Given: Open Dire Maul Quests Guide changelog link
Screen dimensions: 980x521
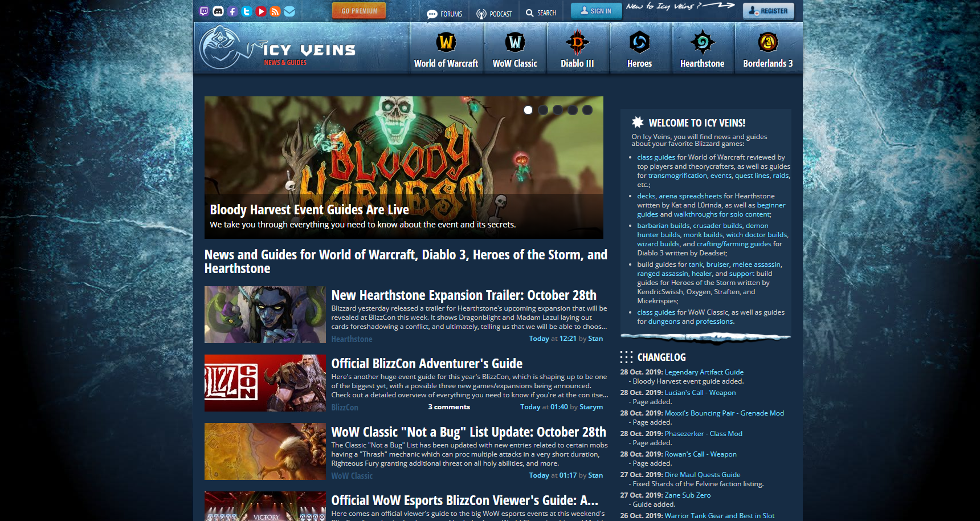Looking at the screenshot, I should 703,475.
